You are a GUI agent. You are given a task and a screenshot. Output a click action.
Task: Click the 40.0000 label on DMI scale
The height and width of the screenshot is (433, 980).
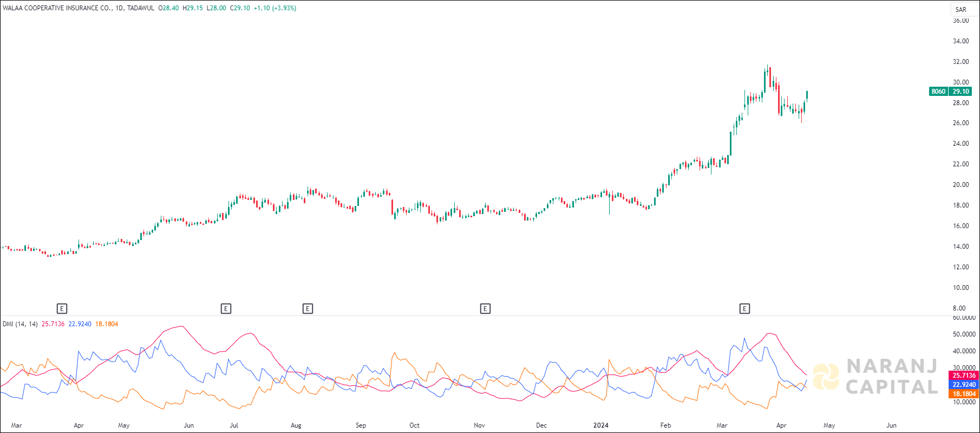pos(964,351)
